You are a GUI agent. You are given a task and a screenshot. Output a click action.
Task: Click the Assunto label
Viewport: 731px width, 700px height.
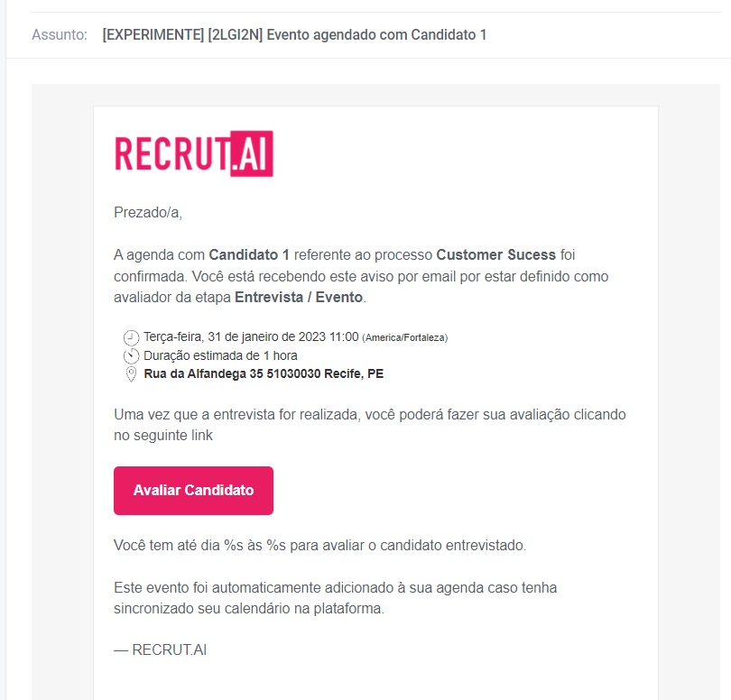click(60, 35)
